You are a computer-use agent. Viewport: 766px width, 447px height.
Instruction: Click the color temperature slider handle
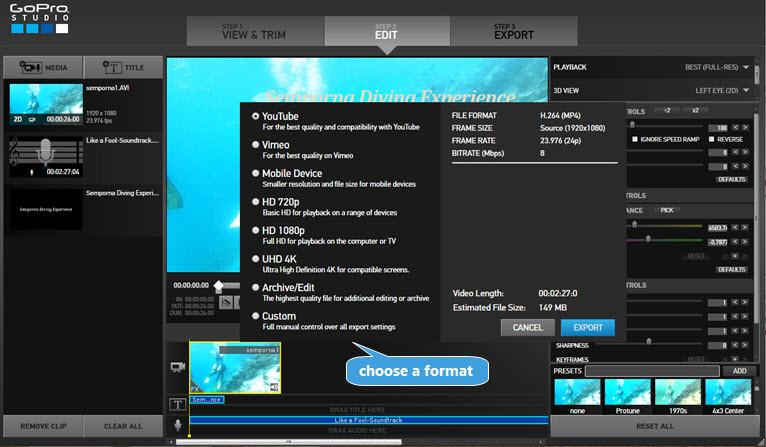[635, 225]
